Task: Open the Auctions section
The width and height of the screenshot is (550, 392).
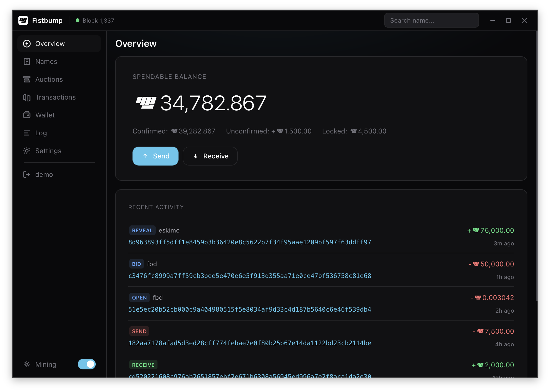Action: pos(49,79)
